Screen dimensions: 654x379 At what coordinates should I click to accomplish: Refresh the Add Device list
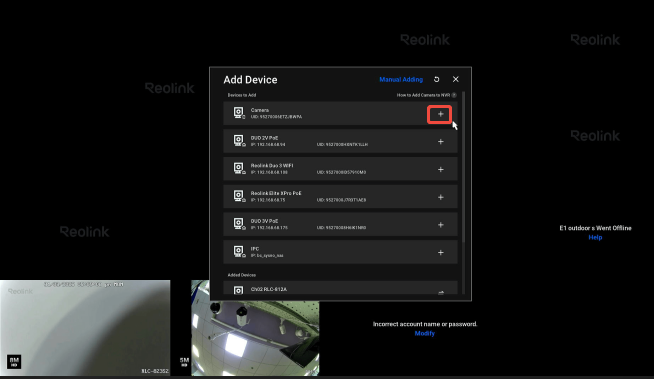pyautogui.click(x=436, y=79)
